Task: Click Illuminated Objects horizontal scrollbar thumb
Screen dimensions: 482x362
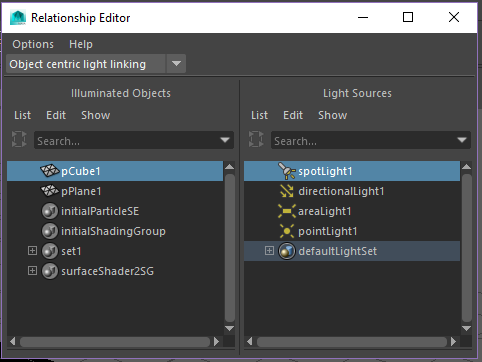Action: (x=115, y=342)
